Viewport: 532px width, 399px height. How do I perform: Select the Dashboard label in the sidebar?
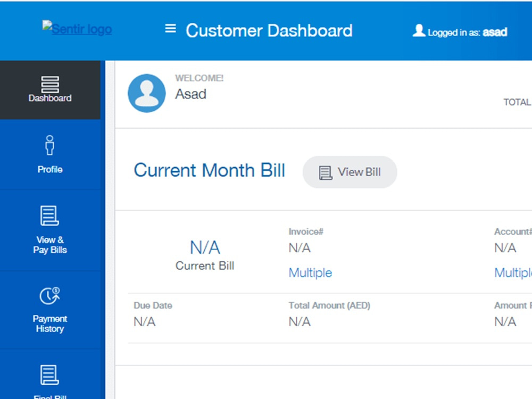coord(50,98)
